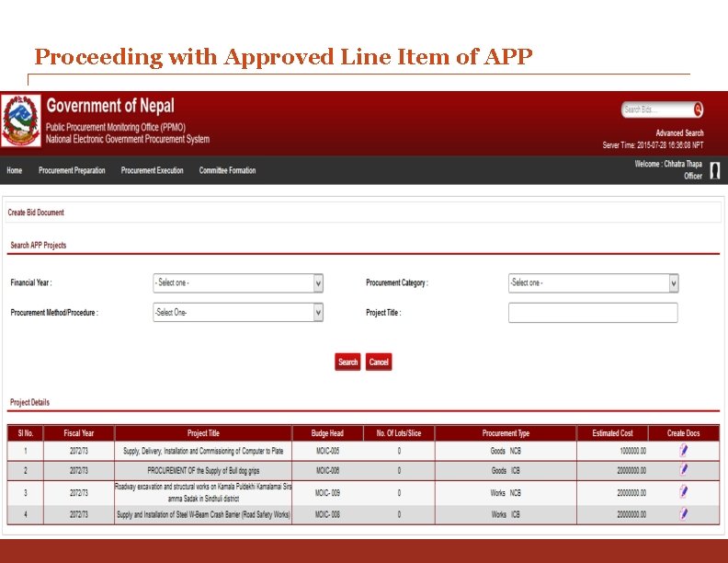Click the MOIC-006 budget head cell
Image resolution: width=728 pixels, height=563 pixels.
click(327, 470)
